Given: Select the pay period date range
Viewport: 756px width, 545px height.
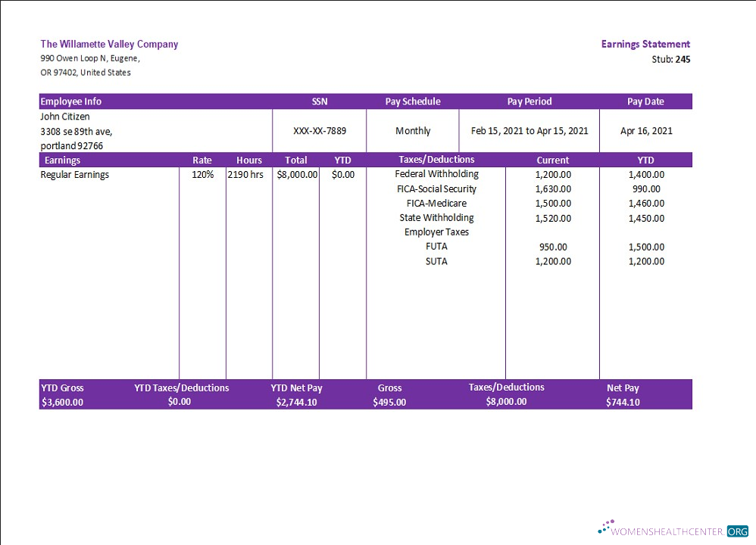Looking at the screenshot, I should (x=530, y=131).
